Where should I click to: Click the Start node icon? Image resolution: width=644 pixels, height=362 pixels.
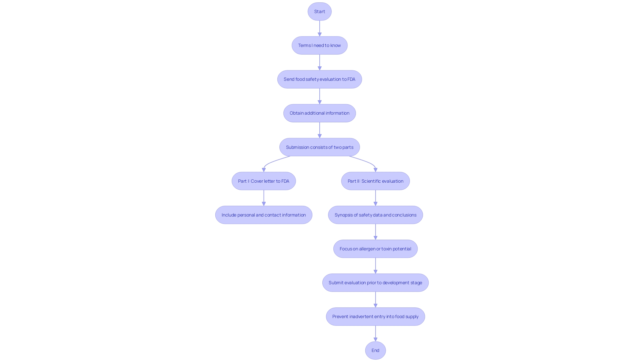tap(319, 11)
